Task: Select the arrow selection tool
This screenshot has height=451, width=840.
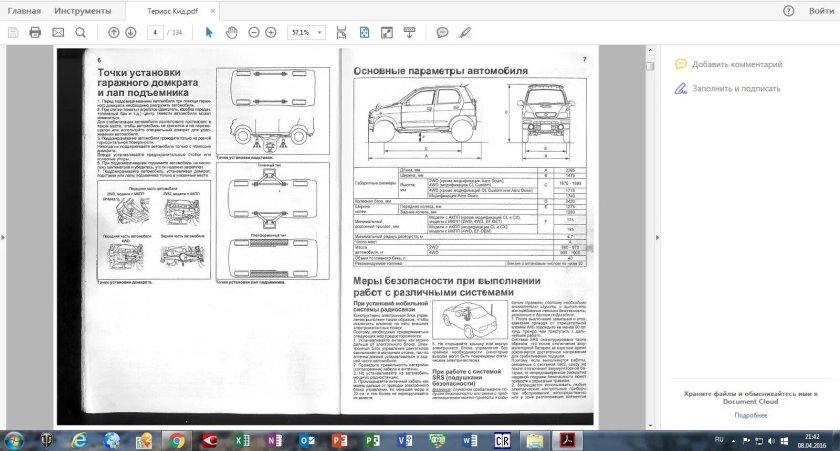Action: pyautogui.click(x=209, y=32)
